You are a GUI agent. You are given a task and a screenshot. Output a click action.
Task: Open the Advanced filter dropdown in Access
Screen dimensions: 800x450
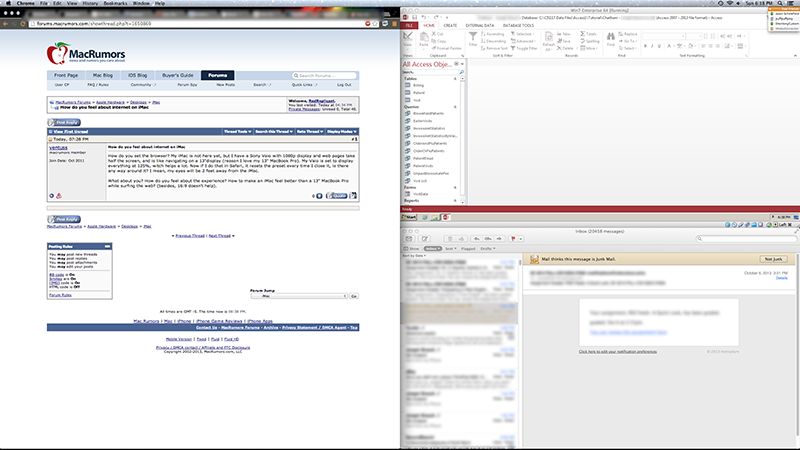[522, 41]
